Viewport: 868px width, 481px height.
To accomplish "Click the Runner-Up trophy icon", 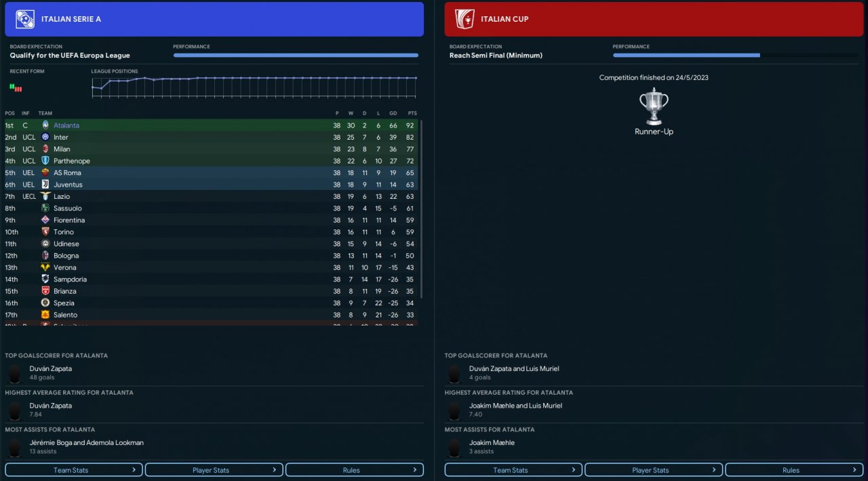I will click(654, 106).
